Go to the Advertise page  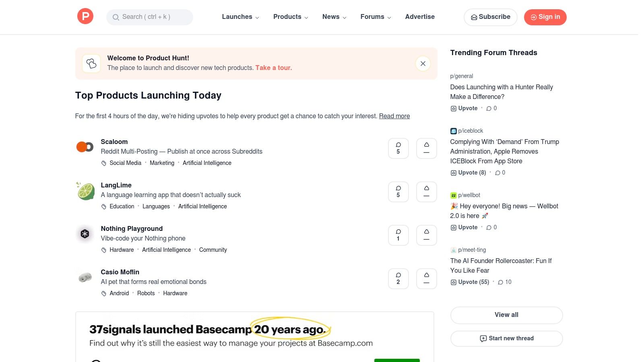coord(420,17)
